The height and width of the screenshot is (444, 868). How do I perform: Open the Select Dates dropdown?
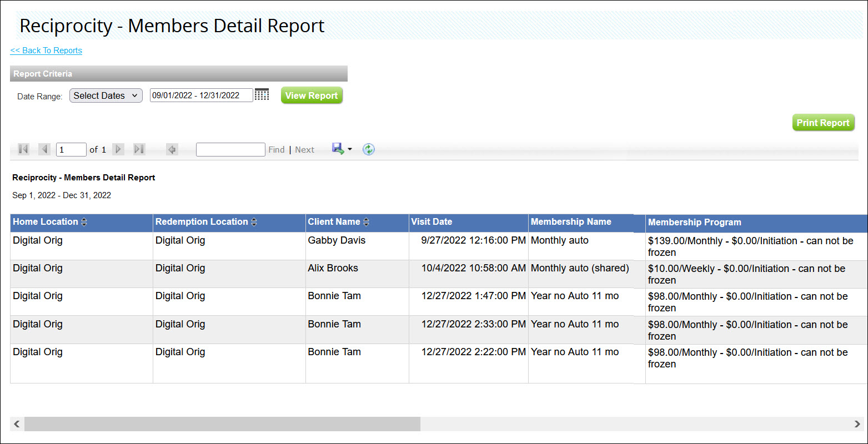(x=106, y=95)
